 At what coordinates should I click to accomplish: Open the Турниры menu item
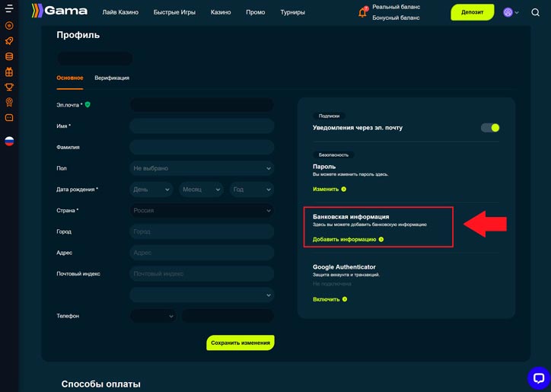(292, 12)
